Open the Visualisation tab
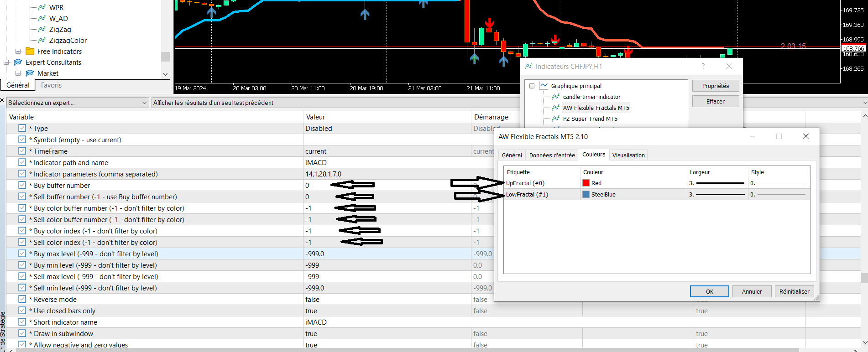 (628, 155)
